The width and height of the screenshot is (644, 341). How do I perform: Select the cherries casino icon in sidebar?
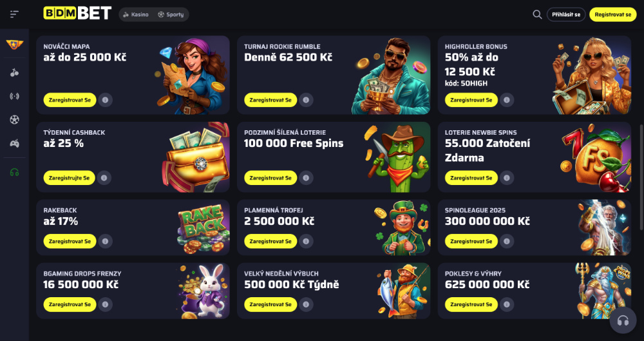pyautogui.click(x=14, y=73)
